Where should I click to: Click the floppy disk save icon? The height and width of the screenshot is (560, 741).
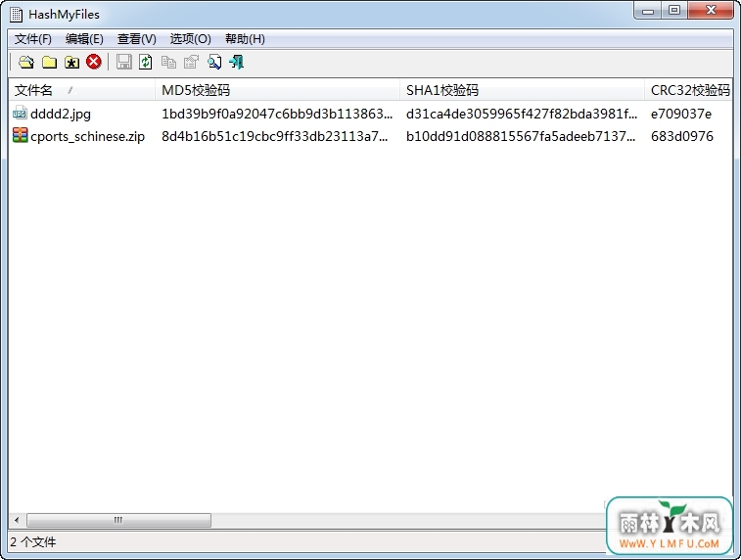[x=124, y=62]
